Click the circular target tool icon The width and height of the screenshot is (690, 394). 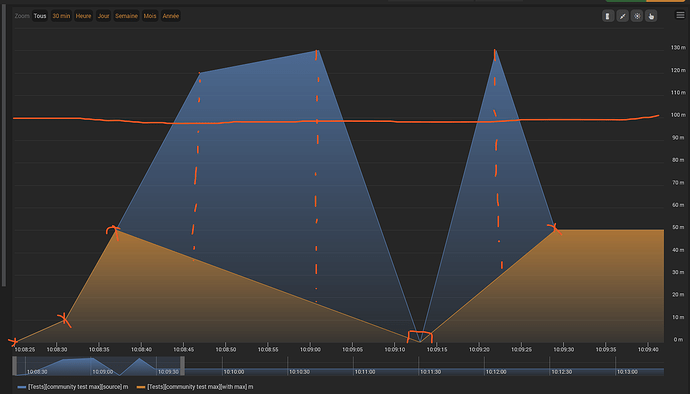tap(637, 16)
